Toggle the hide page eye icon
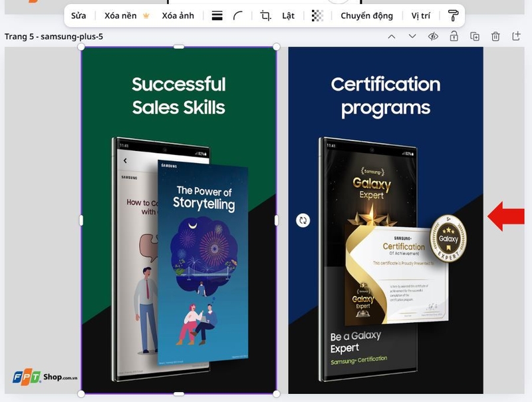 click(433, 37)
